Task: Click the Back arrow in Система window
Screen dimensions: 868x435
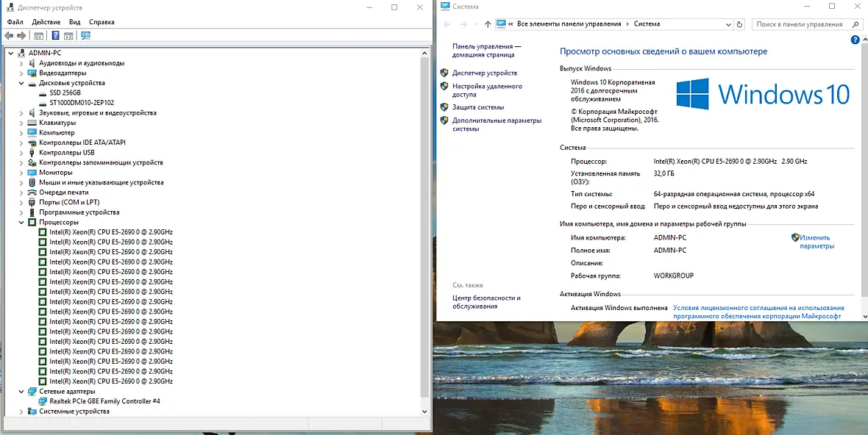Action: [x=447, y=24]
